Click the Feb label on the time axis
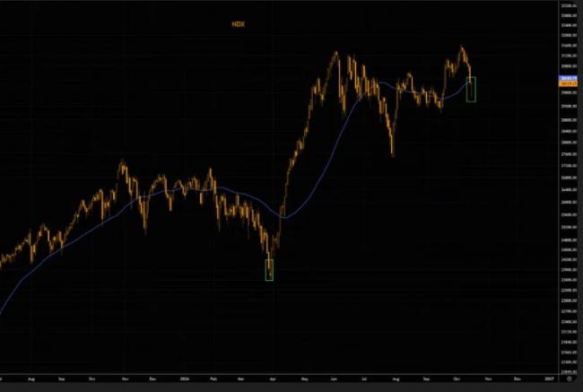This screenshot has height=392, width=583. 213,379
